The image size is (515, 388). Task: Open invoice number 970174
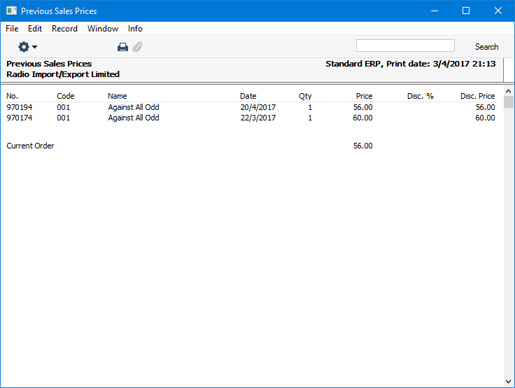coord(19,118)
